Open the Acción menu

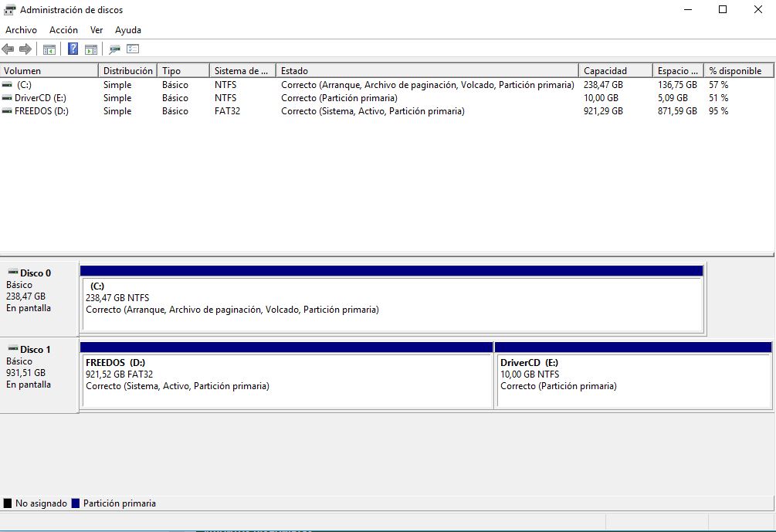tap(63, 30)
